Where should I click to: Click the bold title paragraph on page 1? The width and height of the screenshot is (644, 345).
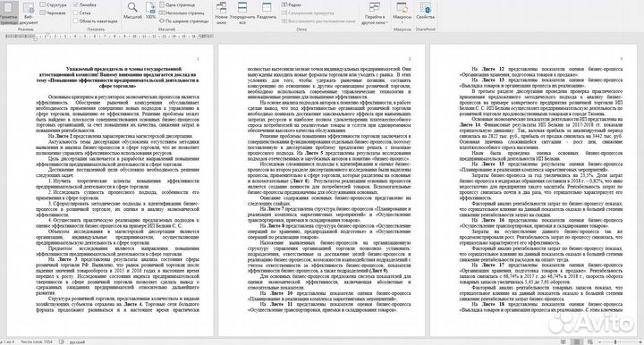(x=117, y=78)
